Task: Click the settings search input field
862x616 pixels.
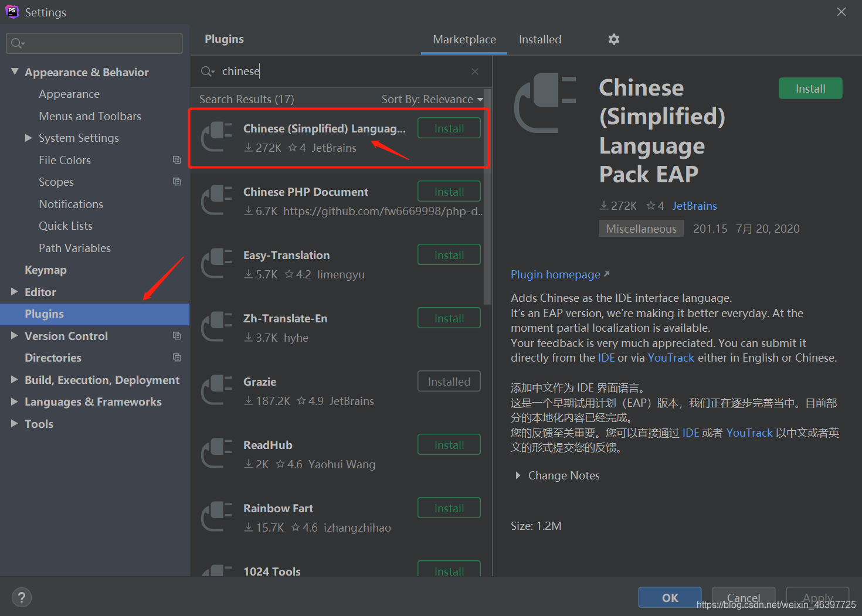Action: [94, 43]
